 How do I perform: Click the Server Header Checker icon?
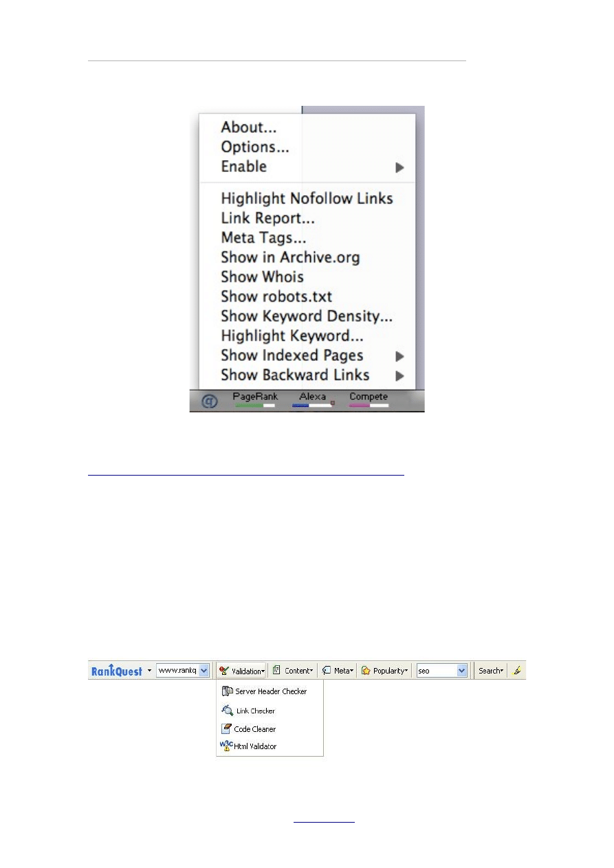(226, 691)
